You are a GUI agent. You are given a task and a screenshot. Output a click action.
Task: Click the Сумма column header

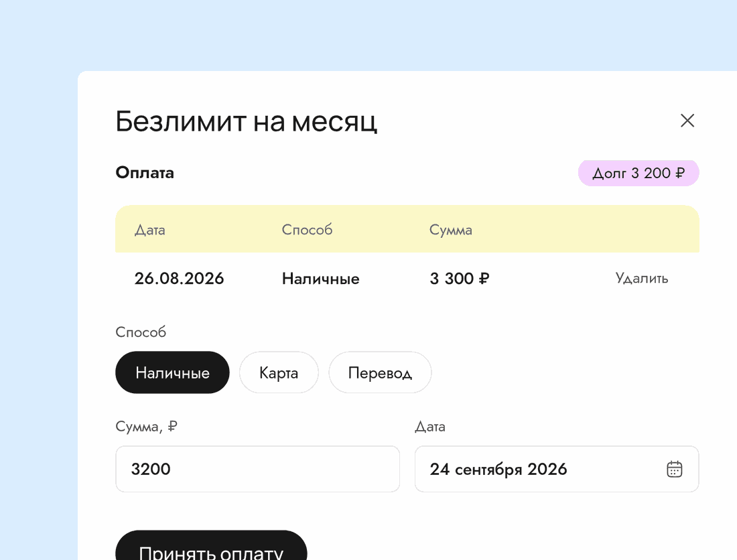[451, 230]
